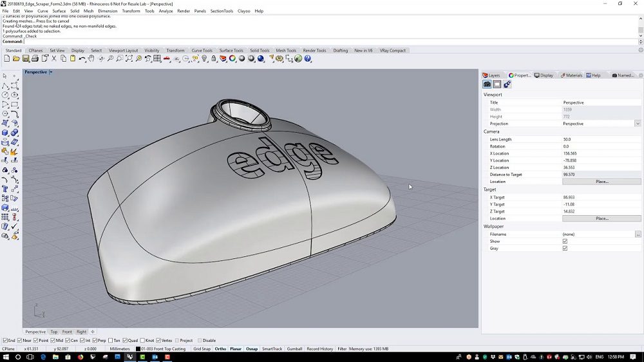Open Microsoft Edge from the taskbar

point(43,357)
